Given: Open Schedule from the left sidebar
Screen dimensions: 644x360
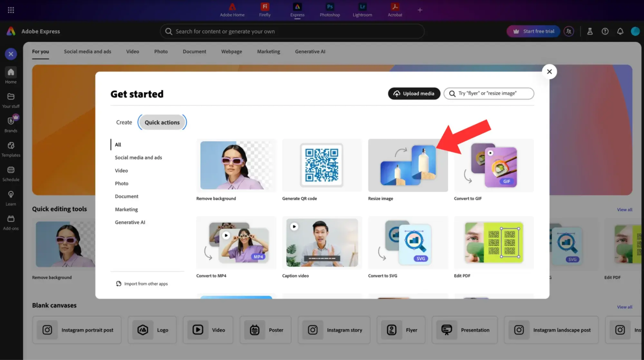Looking at the screenshot, I should point(11,173).
